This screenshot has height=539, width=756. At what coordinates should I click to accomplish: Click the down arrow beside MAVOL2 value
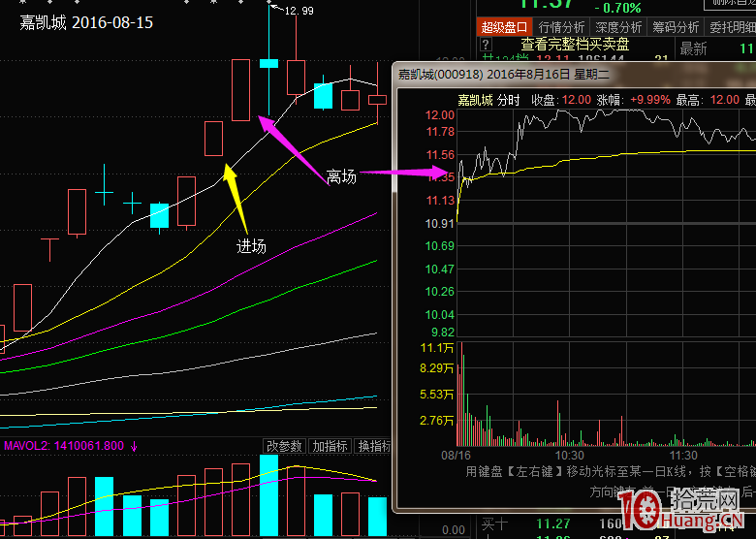click(x=134, y=446)
